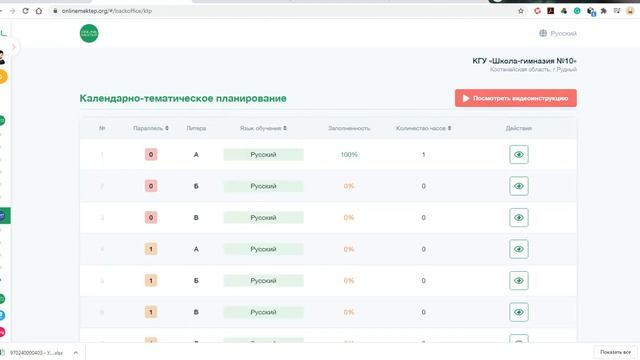This screenshot has height=360, width=640.
Task: View the plan for class 0 В
Action: click(x=518, y=218)
